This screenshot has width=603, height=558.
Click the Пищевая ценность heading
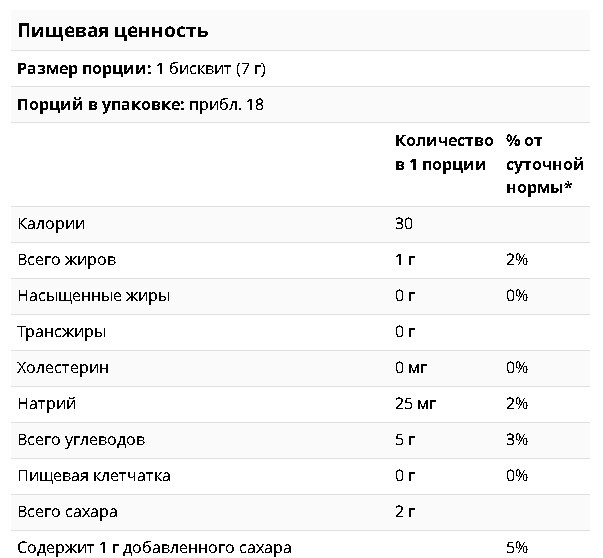(113, 31)
